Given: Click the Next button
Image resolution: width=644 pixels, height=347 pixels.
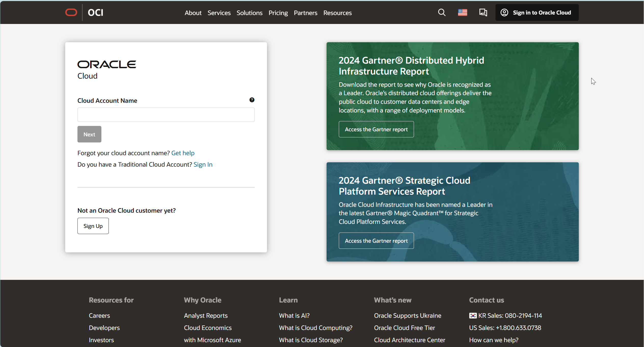Looking at the screenshot, I should [x=89, y=134].
